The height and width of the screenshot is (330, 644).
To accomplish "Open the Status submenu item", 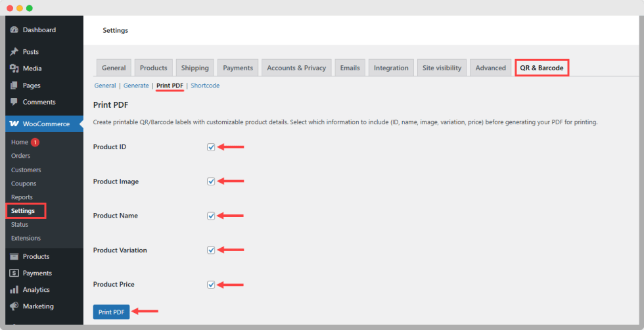I will (20, 224).
